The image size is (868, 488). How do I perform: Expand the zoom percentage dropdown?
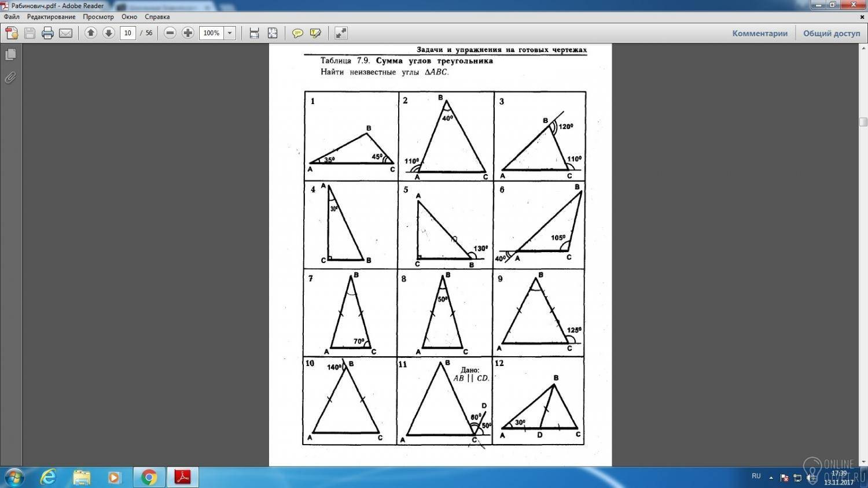pyautogui.click(x=230, y=33)
